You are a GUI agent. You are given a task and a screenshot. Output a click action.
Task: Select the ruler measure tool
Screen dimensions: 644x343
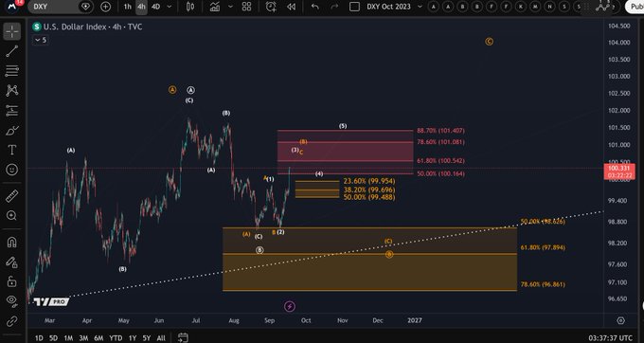click(x=12, y=195)
